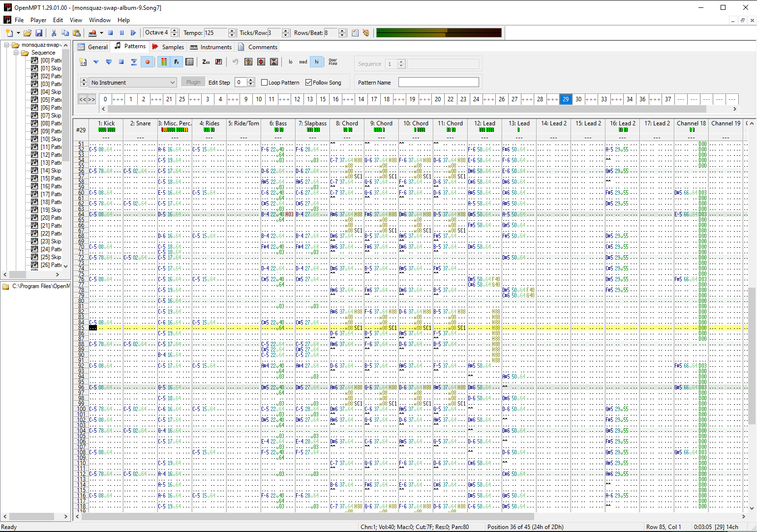Click the Play song arrow icon
757x532 pixels.
click(133, 33)
